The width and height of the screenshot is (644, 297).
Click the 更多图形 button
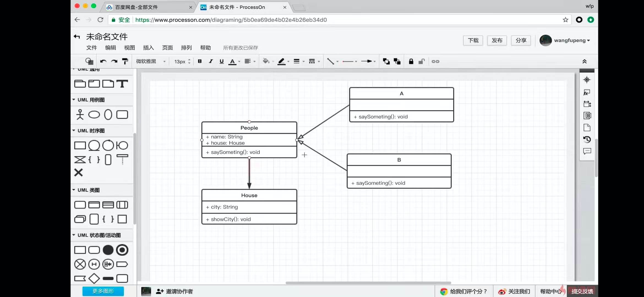(x=103, y=291)
